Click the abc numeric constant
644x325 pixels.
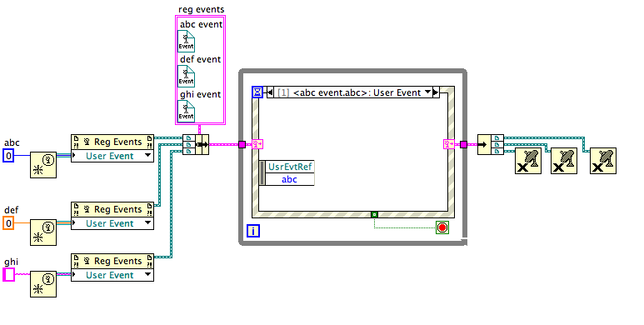click(x=8, y=156)
